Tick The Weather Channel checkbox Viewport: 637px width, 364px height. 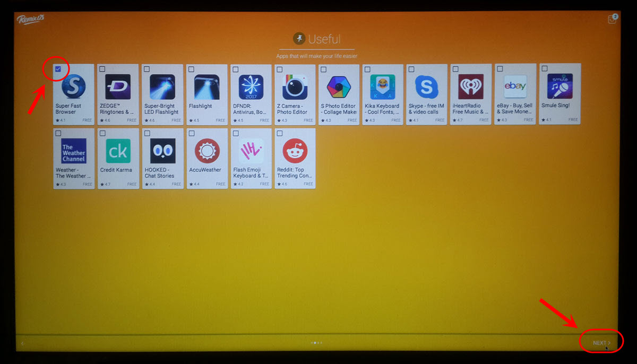tap(58, 133)
